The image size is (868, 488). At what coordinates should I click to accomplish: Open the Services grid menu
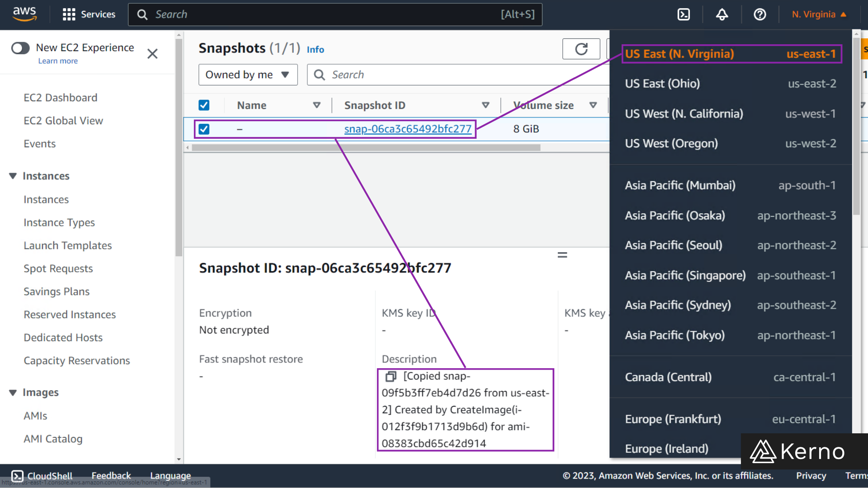click(x=89, y=14)
